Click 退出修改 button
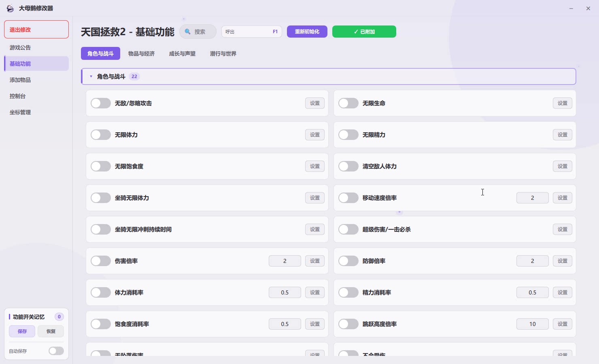This screenshot has height=364, width=599. pos(36,30)
